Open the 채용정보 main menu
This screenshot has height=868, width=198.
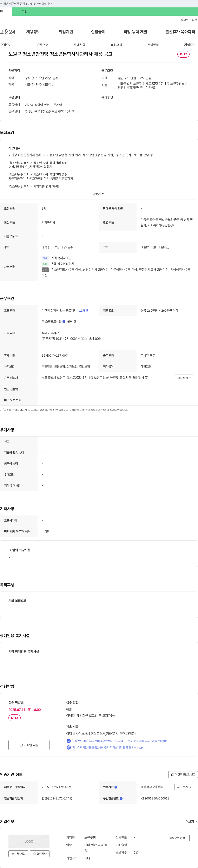33,32
